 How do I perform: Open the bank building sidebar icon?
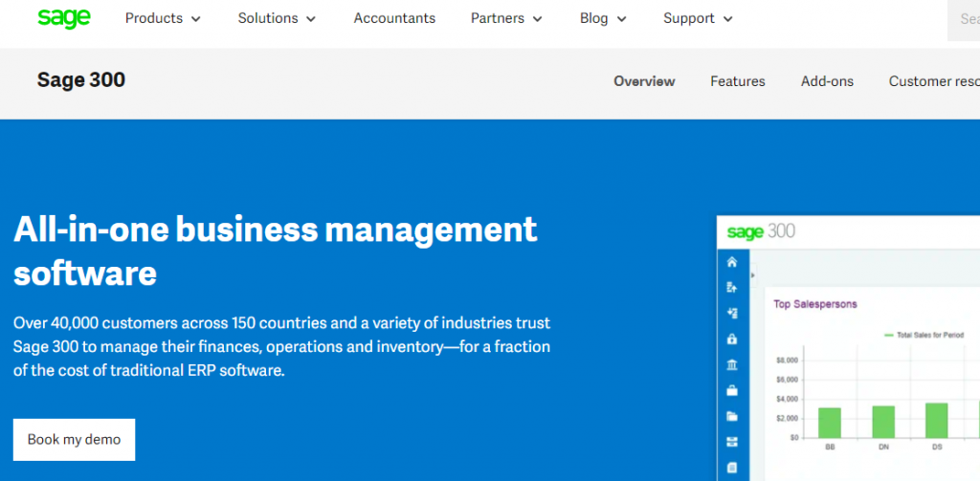click(x=732, y=364)
